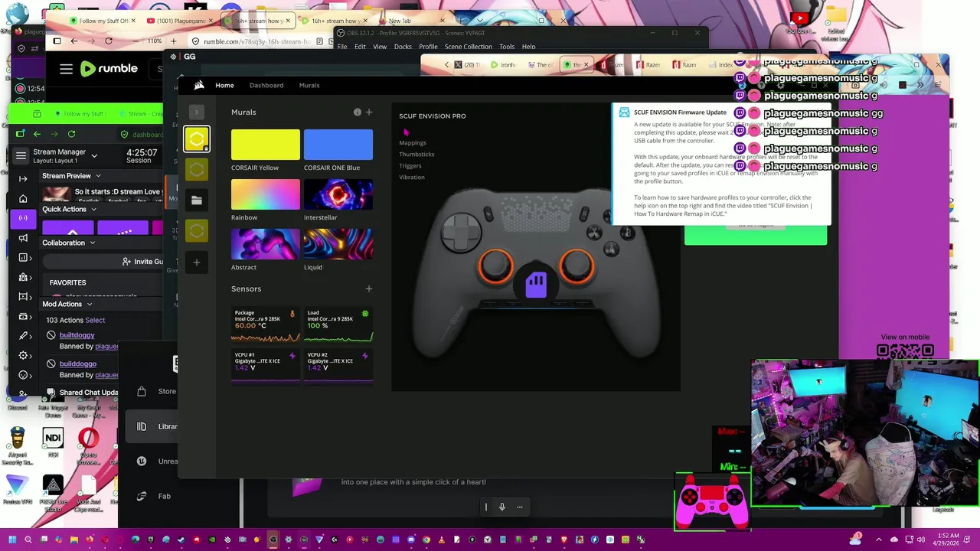
Task: Open the Windows Start button
Action: click(13, 540)
